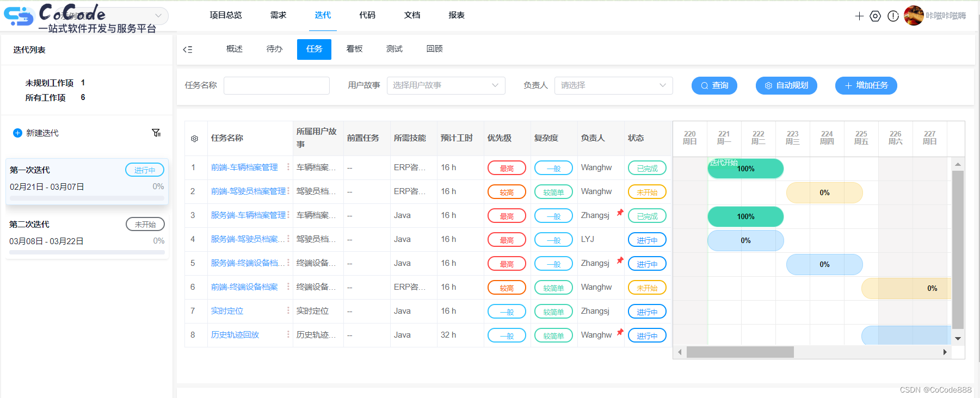
Task: Click the 较高 priority tag in row 6
Action: coord(507,288)
